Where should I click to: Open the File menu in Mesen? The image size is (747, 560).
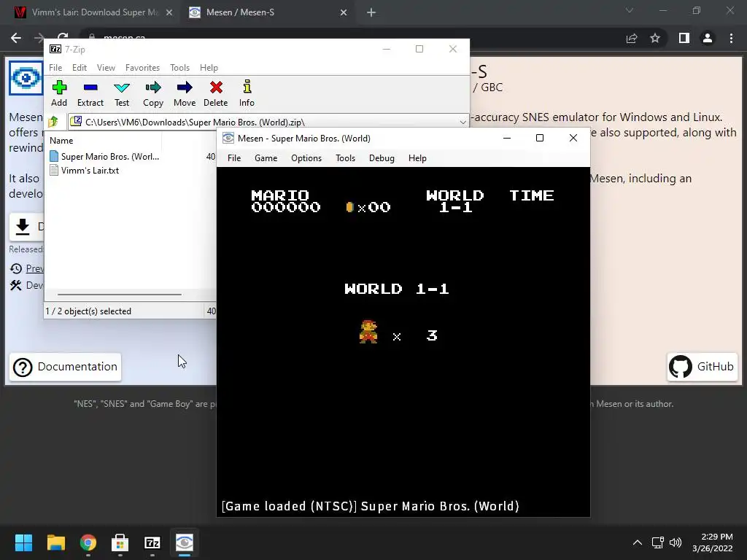(x=234, y=158)
